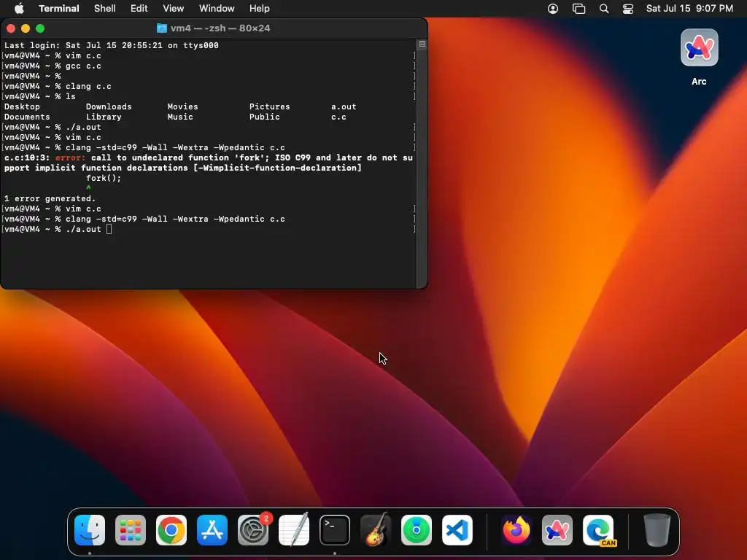The width and height of the screenshot is (747, 560).
Task: Launch Microsoft Edge Canary from the dock
Action: pyautogui.click(x=598, y=530)
